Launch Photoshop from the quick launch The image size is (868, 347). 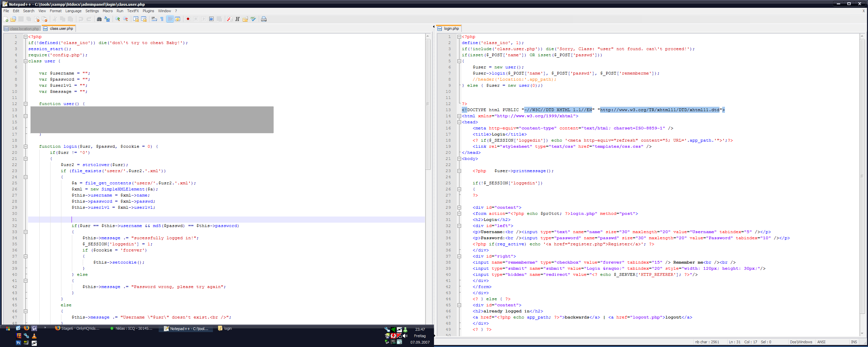click(18, 343)
